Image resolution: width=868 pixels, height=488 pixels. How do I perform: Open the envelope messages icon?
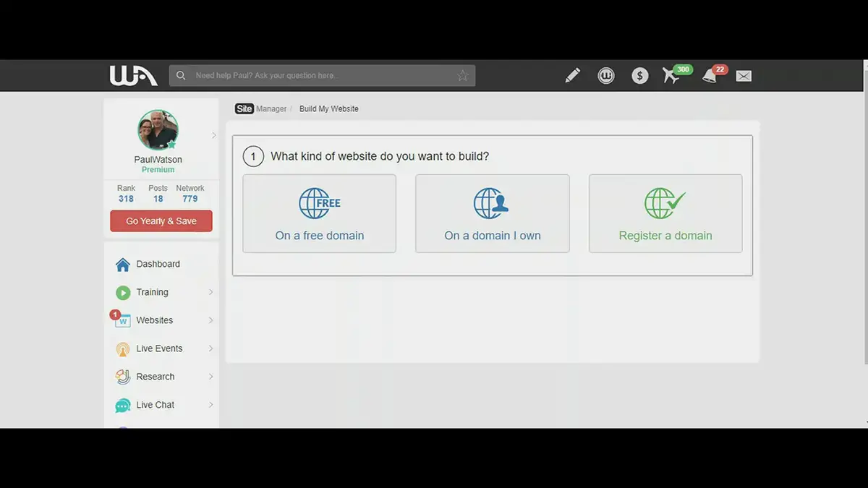pyautogui.click(x=744, y=76)
